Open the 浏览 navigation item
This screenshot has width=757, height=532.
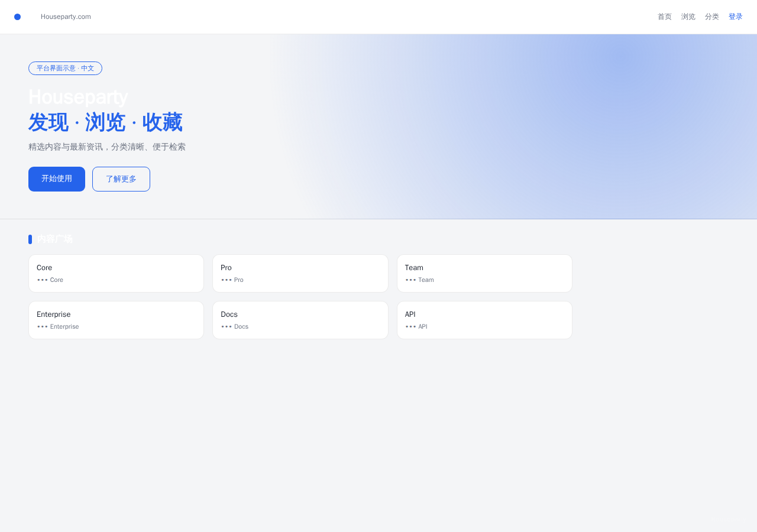pyautogui.click(x=688, y=17)
